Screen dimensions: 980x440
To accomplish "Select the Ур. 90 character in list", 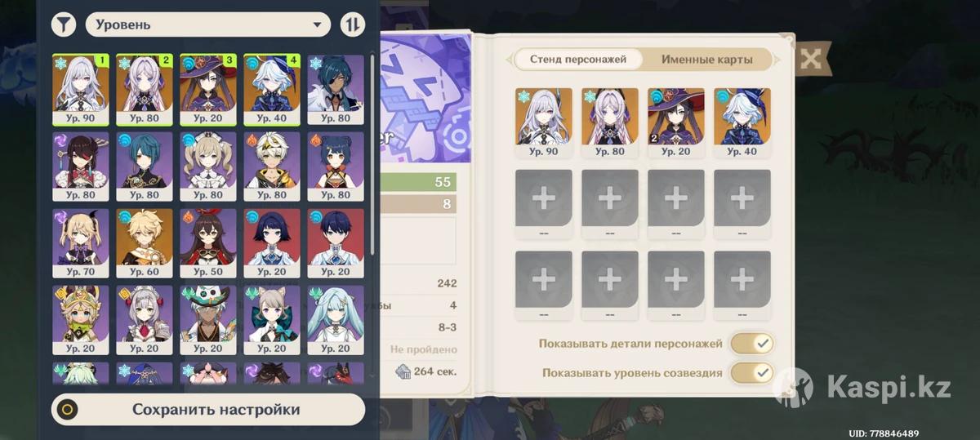I will [x=80, y=89].
